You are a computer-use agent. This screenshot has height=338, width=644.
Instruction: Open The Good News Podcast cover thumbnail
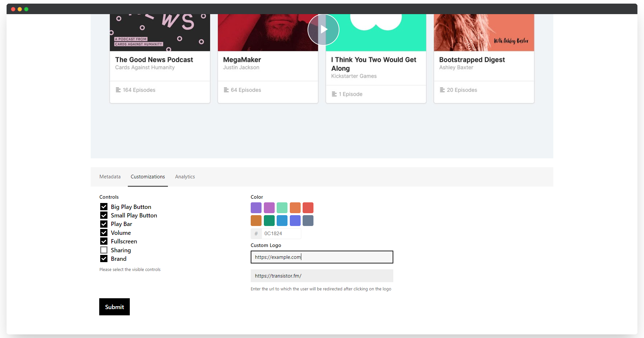160,33
